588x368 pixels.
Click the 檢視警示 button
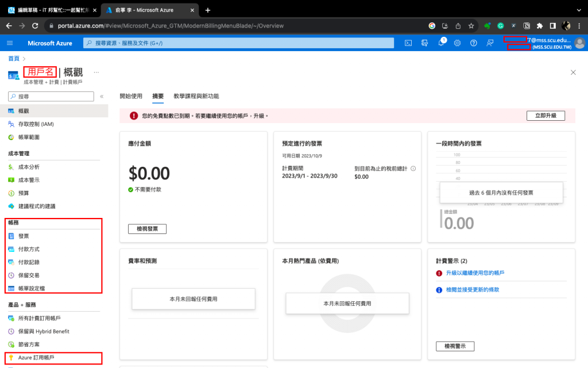(x=455, y=346)
